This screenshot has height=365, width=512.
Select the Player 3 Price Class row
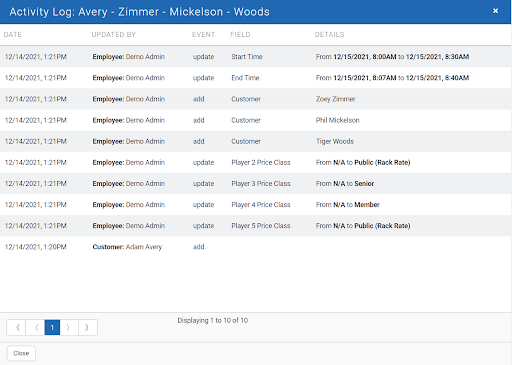[x=256, y=183]
